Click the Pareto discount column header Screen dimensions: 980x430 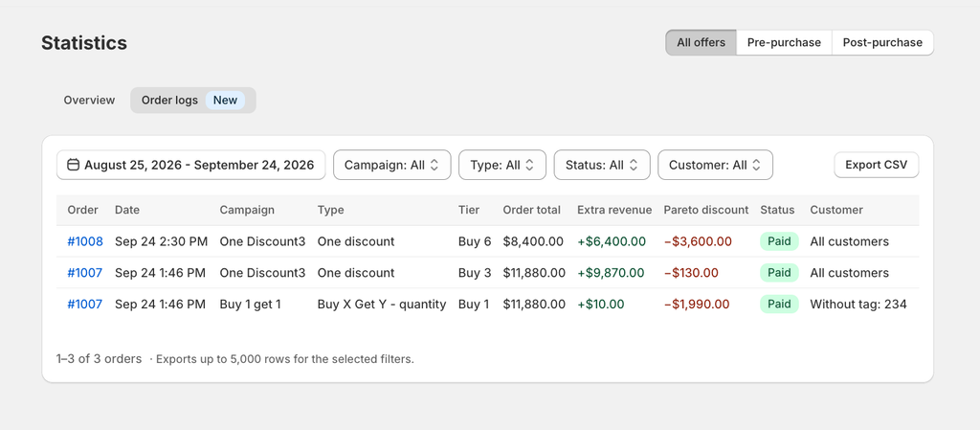pos(706,210)
